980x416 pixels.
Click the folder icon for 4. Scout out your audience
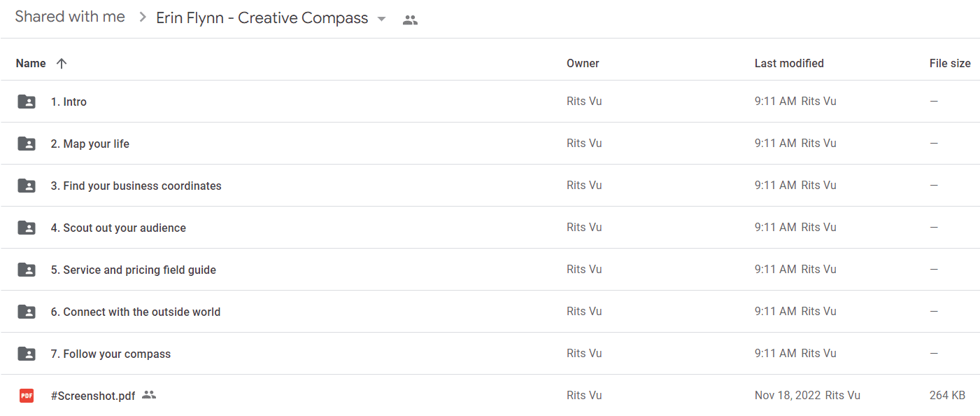click(27, 228)
